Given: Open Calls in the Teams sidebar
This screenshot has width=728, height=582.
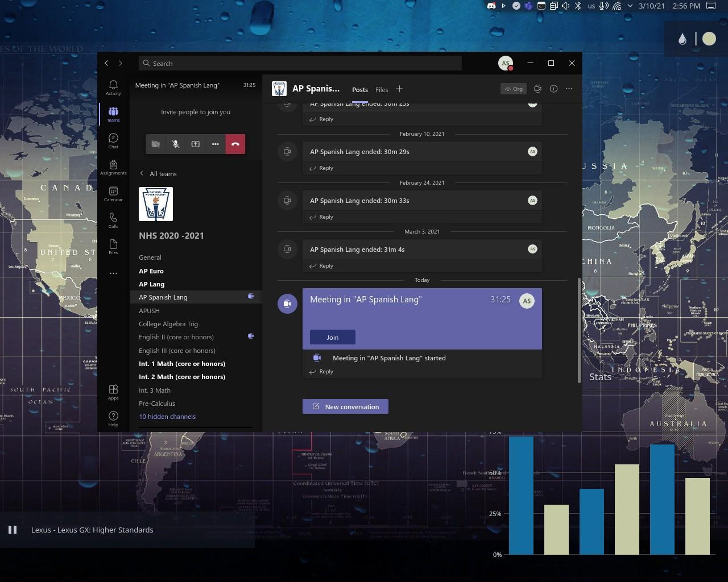Looking at the screenshot, I should pyautogui.click(x=113, y=221).
